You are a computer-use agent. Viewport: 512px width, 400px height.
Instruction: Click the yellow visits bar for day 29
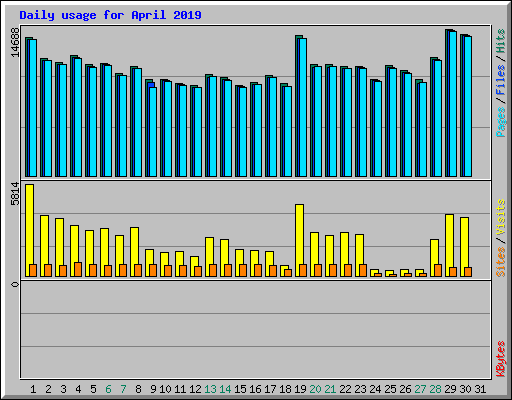pos(449,245)
